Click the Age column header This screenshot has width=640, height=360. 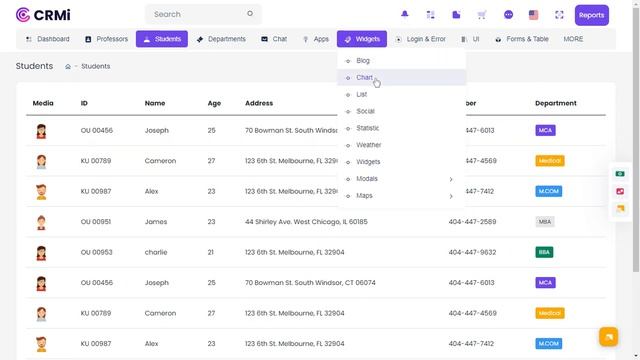tap(214, 103)
